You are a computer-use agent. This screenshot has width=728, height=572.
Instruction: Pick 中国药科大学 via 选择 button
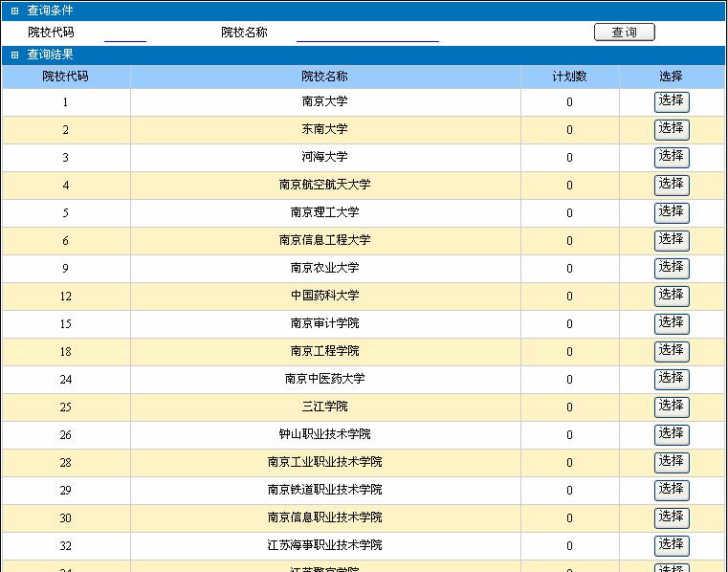671,296
